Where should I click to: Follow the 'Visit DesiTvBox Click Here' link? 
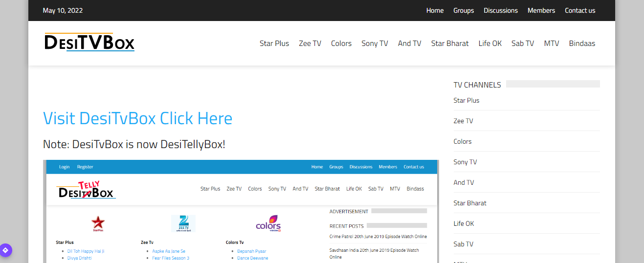tap(138, 118)
